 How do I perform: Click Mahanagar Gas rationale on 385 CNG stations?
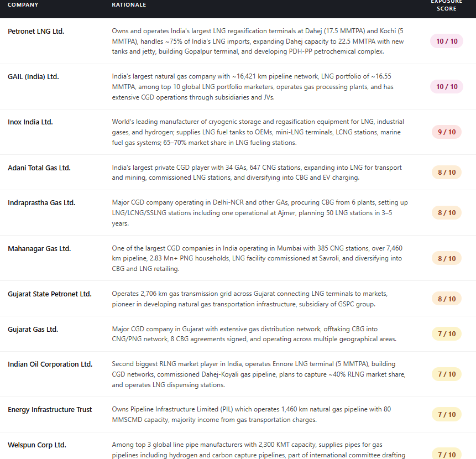click(x=257, y=258)
